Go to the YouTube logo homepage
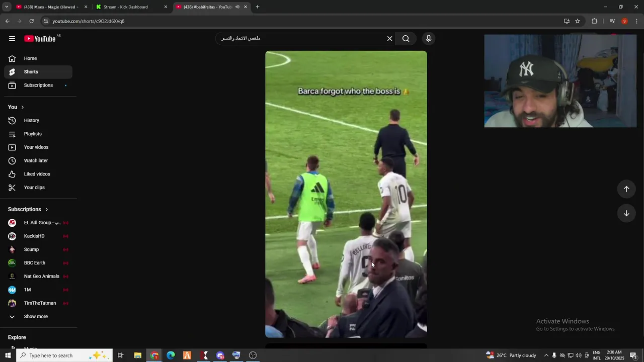Viewport: 644px width, 362px height. pyautogui.click(x=40, y=39)
